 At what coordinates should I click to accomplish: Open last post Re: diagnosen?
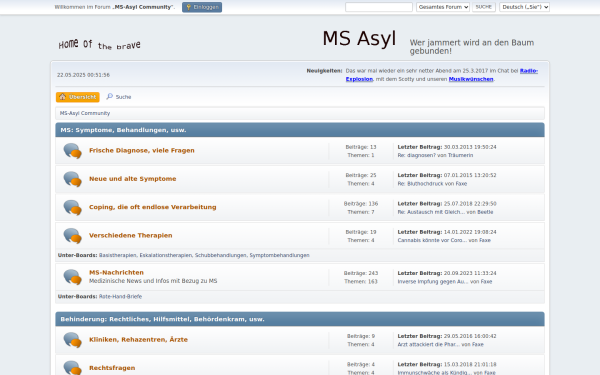tap(416, 155)
